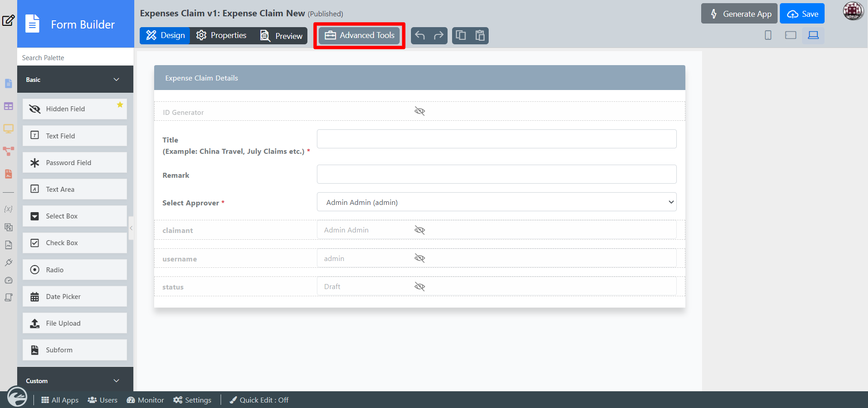Click hidden-eye icon on status row
The height and width of the screenshot is (408, 868).
(420, 287)
